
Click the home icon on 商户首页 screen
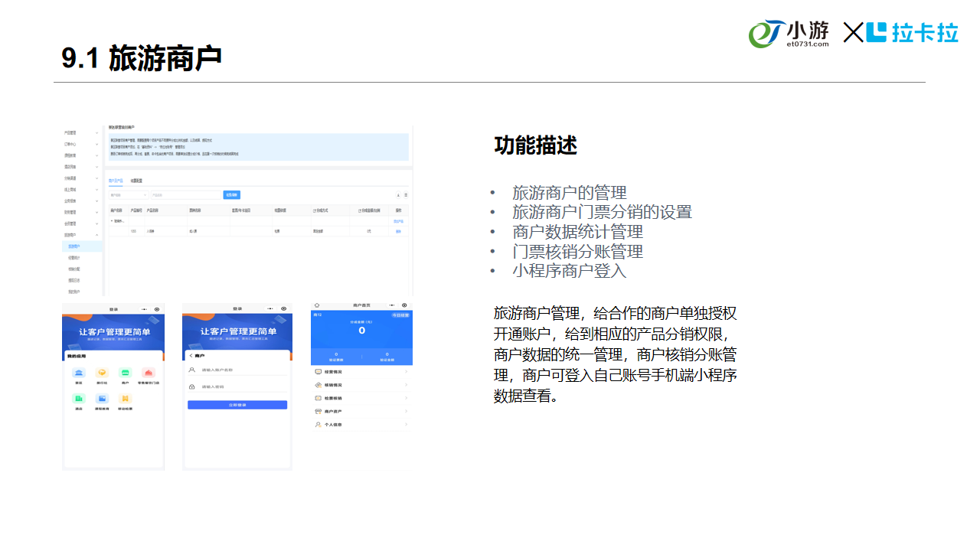coord(317,305)
